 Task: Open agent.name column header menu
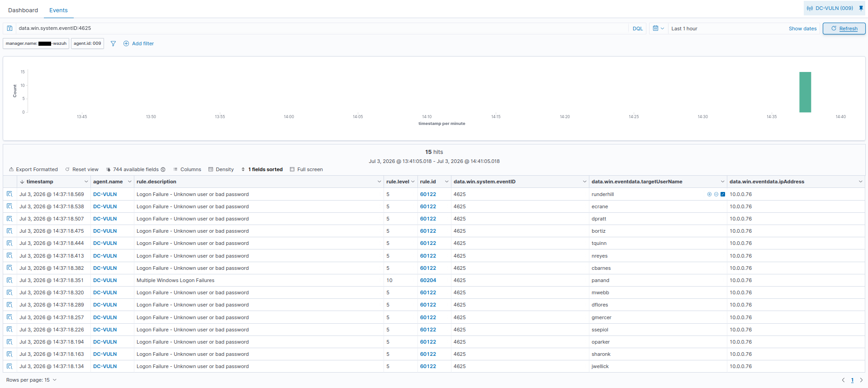pos(129,182)
